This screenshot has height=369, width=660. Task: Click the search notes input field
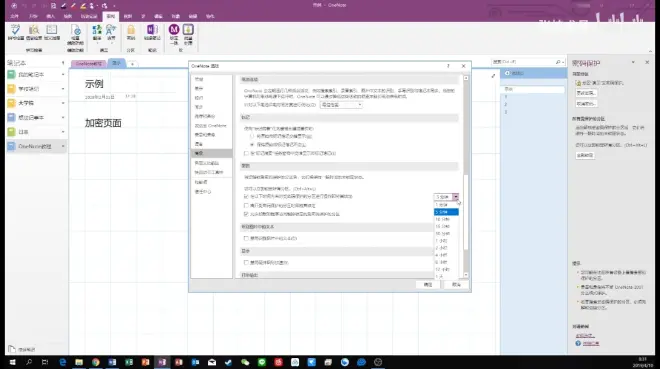click(x=523, y=62)
